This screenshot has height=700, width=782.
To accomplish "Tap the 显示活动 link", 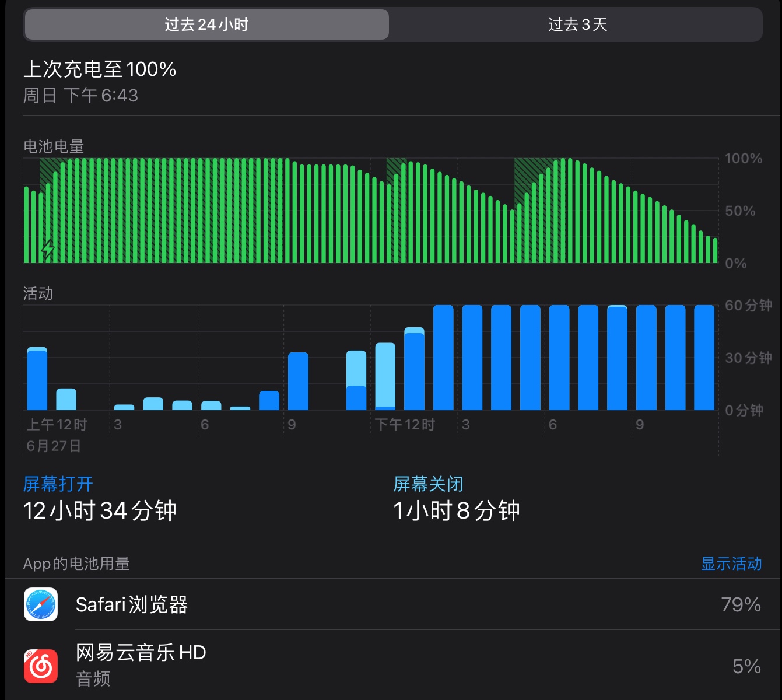I will [731, 563].
